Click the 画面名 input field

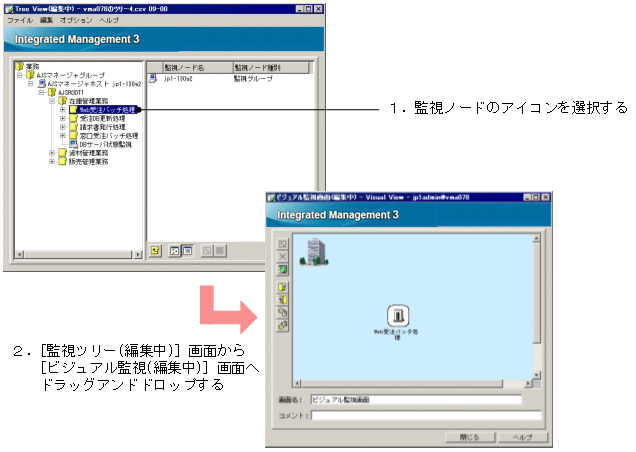(416, 400)
